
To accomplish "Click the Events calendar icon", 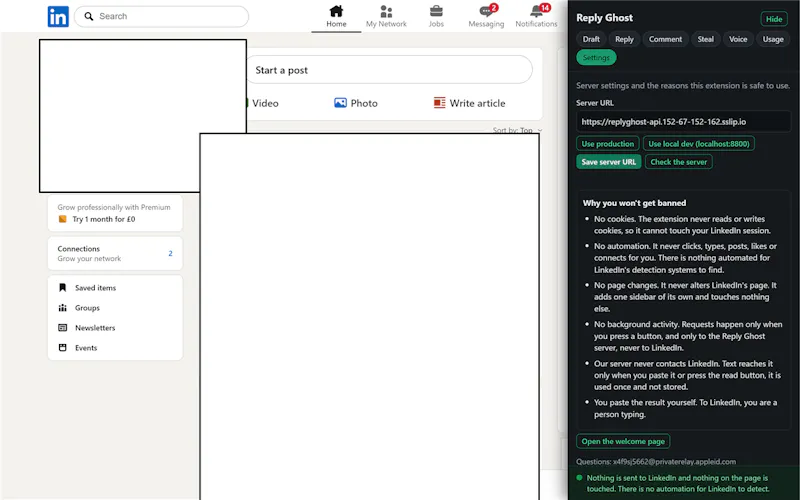I will (63, 347).
